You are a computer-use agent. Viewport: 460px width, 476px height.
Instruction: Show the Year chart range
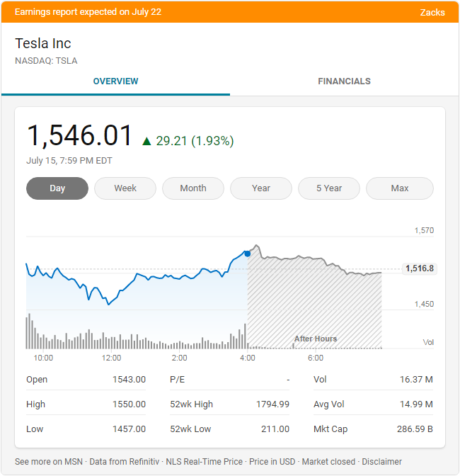tap(261, 188)
